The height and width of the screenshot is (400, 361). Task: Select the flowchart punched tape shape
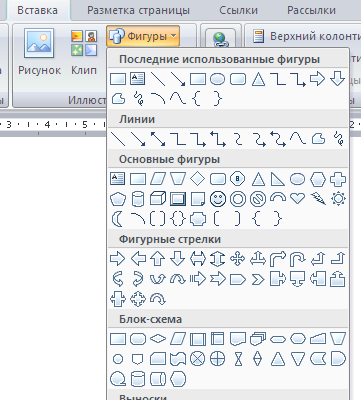(x=178, y=359)
